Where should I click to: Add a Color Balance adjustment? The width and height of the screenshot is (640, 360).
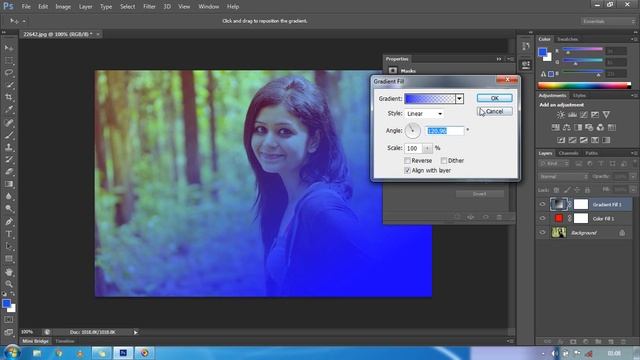(567, 128)
